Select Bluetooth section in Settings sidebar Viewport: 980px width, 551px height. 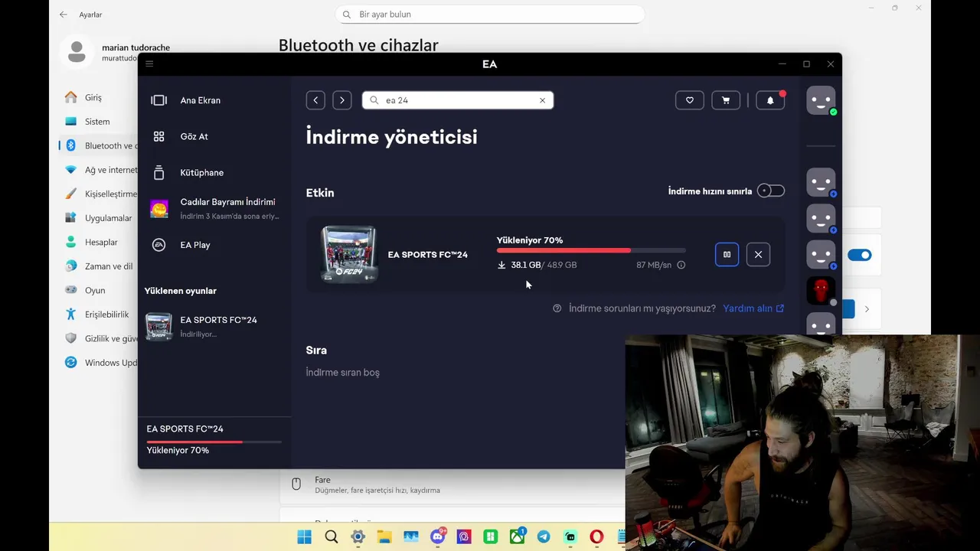[x=100, y=145]
